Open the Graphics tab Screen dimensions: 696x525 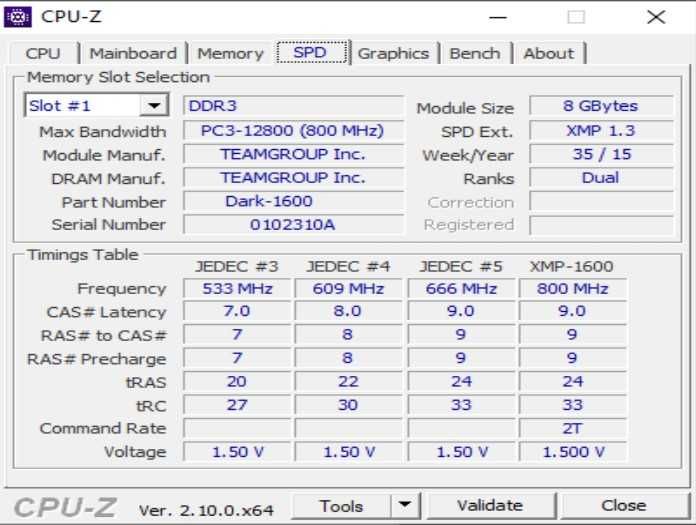click(393, 53)
